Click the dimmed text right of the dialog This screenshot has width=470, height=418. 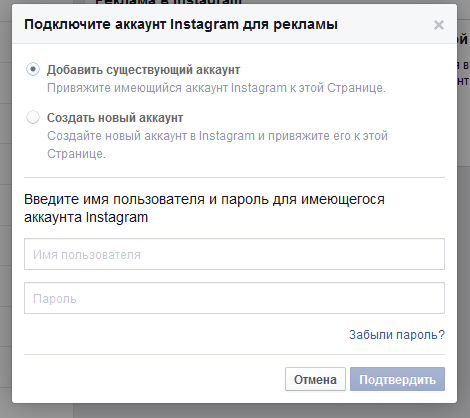point(463,73)
